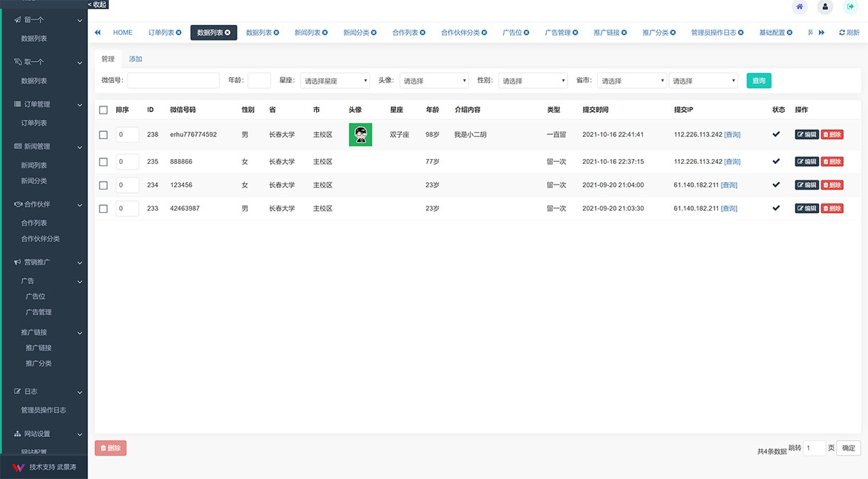Click the 刷新 refresh icon

[842, 33]
